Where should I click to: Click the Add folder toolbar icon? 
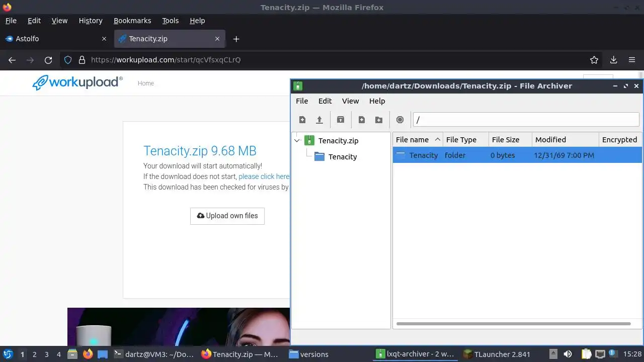pyautogui.click(x=379, y=120)
